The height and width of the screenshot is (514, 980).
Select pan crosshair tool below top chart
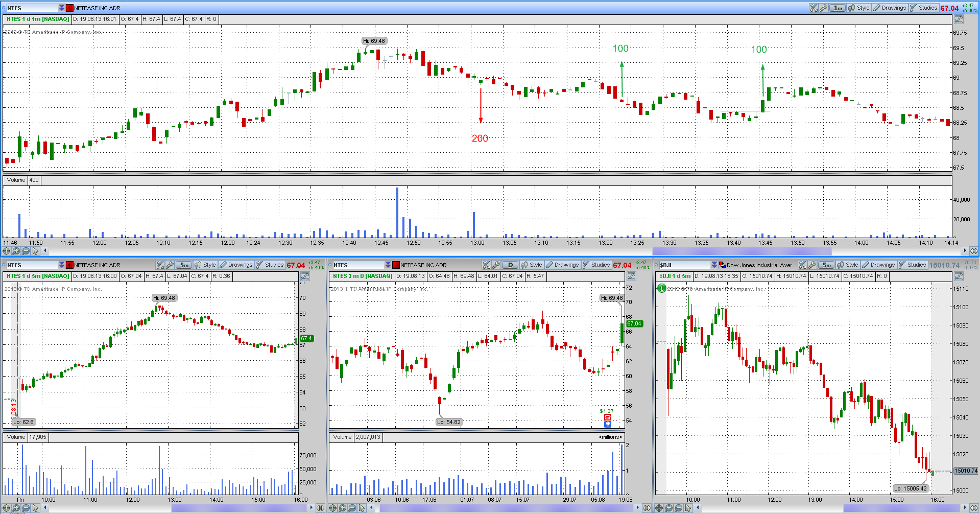(x=6, y=251)
